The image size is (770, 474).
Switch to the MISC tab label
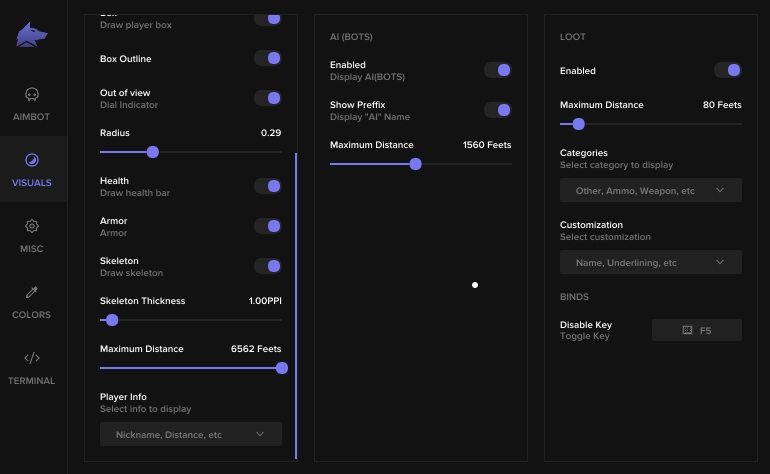tap(32, 249)
